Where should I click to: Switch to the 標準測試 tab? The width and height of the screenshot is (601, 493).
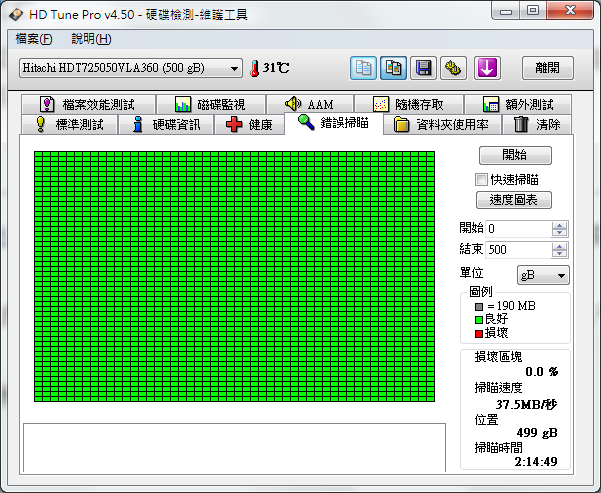(69, 125)
